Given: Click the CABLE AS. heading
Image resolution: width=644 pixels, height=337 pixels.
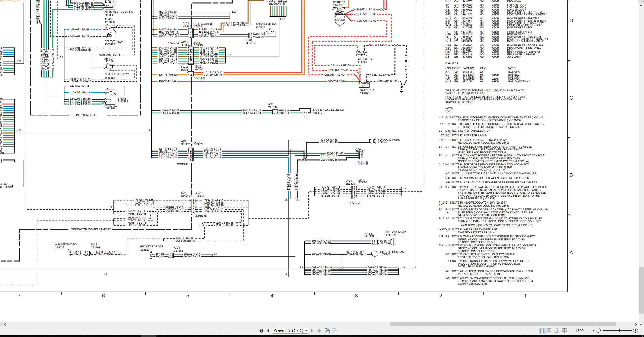Looking at the screenshot, I should coord(452,63).
